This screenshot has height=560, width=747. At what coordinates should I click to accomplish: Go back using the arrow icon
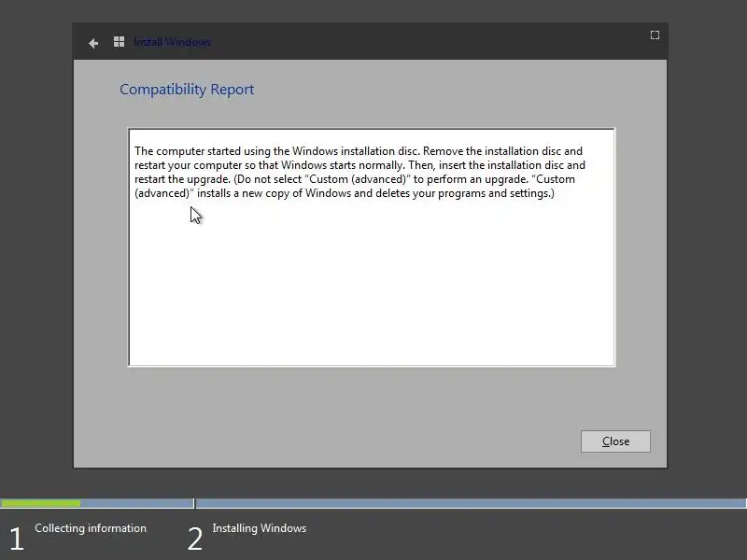[x=93, y=43]
